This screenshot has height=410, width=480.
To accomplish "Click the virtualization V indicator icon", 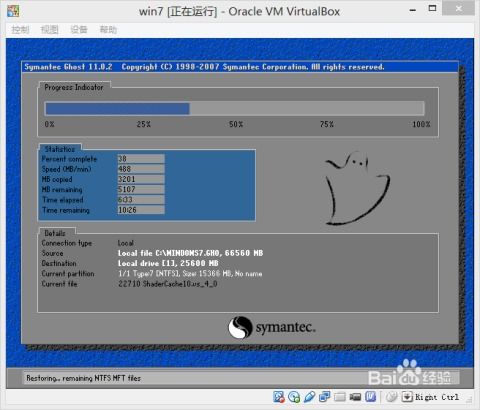I will click(x=371, y=397).
